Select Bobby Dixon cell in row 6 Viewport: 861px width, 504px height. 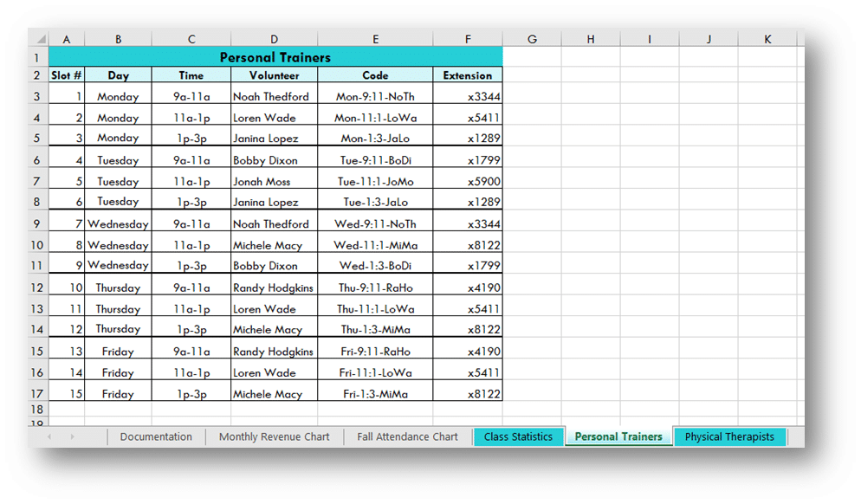tap(274, 157)
